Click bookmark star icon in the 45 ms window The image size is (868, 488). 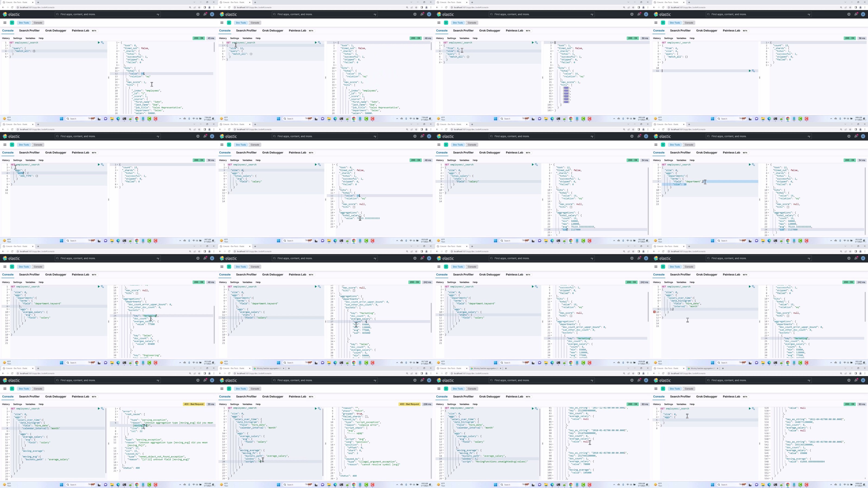point(199,7)
